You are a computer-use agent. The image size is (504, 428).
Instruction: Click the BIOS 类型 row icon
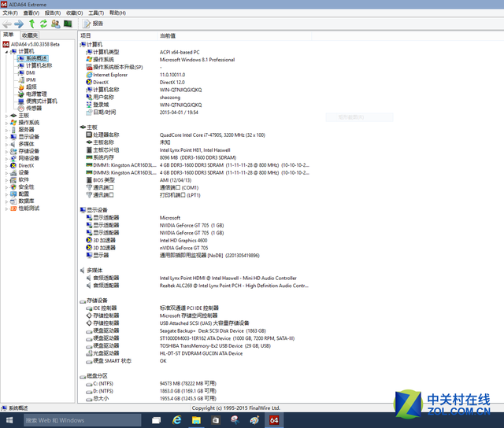click(89, 180)
